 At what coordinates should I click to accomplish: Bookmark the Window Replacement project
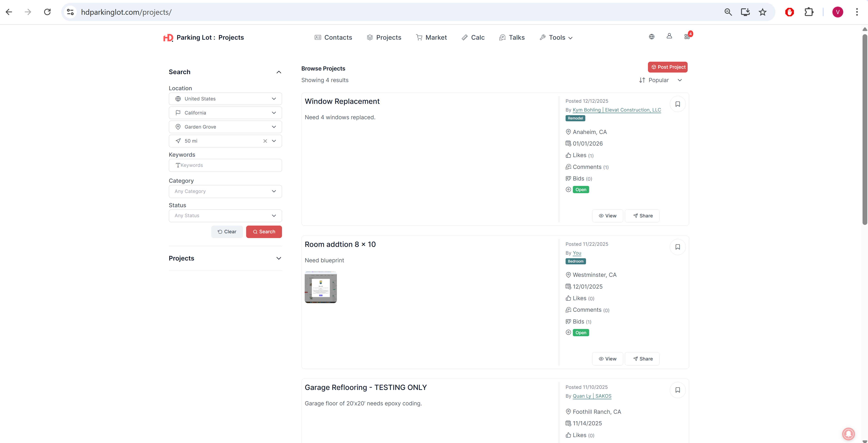click(x=677, y=104)
